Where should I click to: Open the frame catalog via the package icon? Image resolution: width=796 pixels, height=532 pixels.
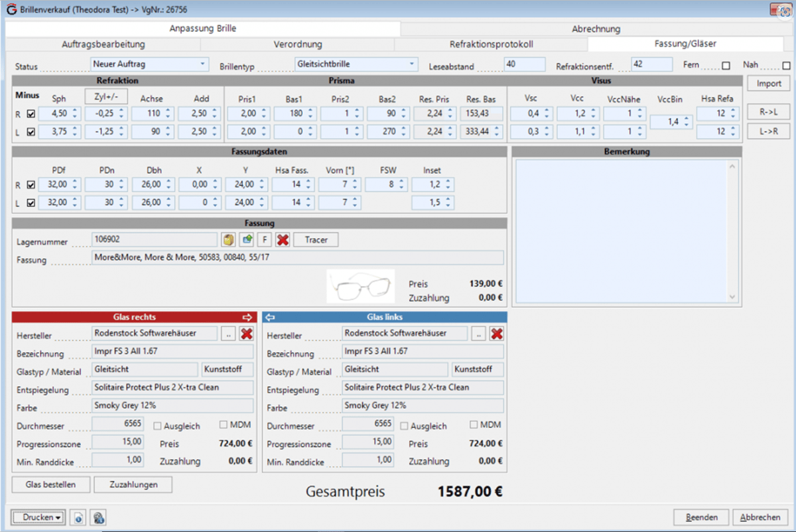[x=228, y=239]
